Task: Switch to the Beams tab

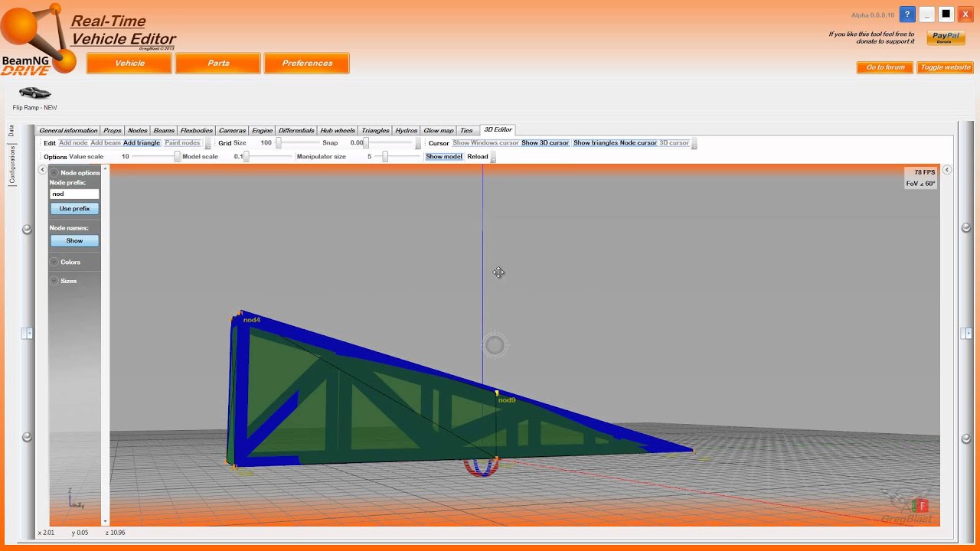Action: [164, 131]
